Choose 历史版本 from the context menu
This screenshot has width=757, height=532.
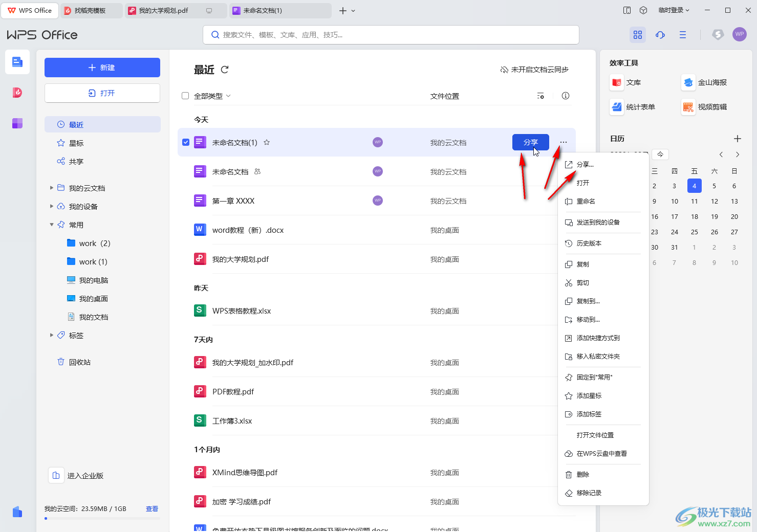point(603,243)
